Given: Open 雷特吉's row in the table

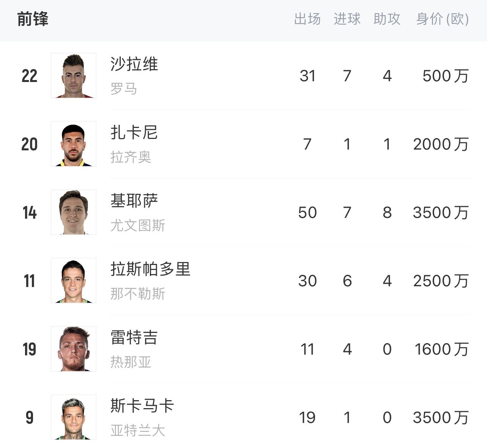Looking at the screenshot, I should click(243, 349).
